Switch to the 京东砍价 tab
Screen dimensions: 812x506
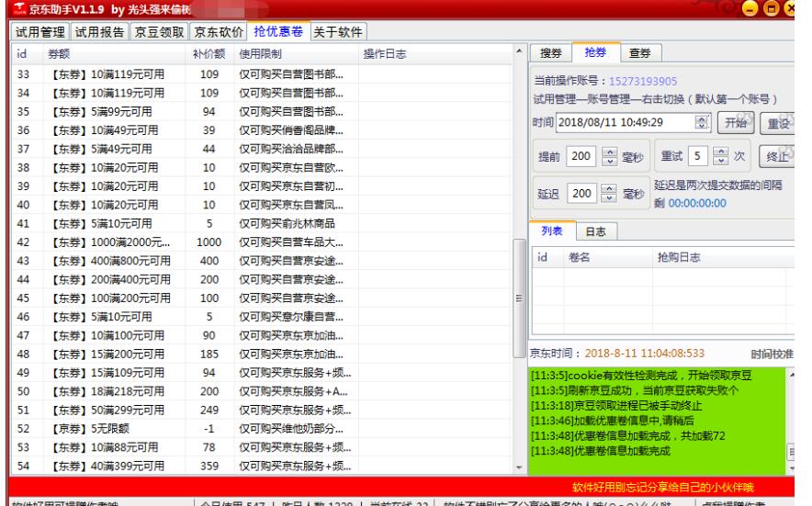(219, 32)
